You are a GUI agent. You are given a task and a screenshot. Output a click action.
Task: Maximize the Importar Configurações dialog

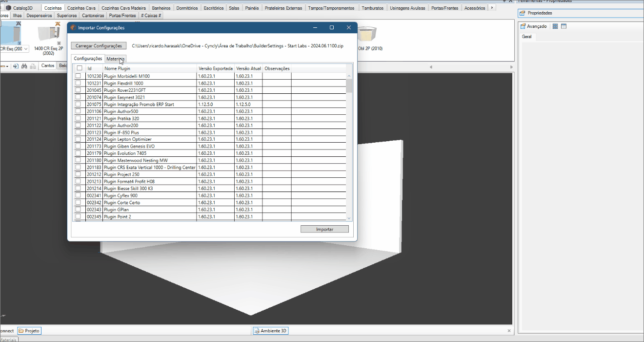tap(332, 28)
